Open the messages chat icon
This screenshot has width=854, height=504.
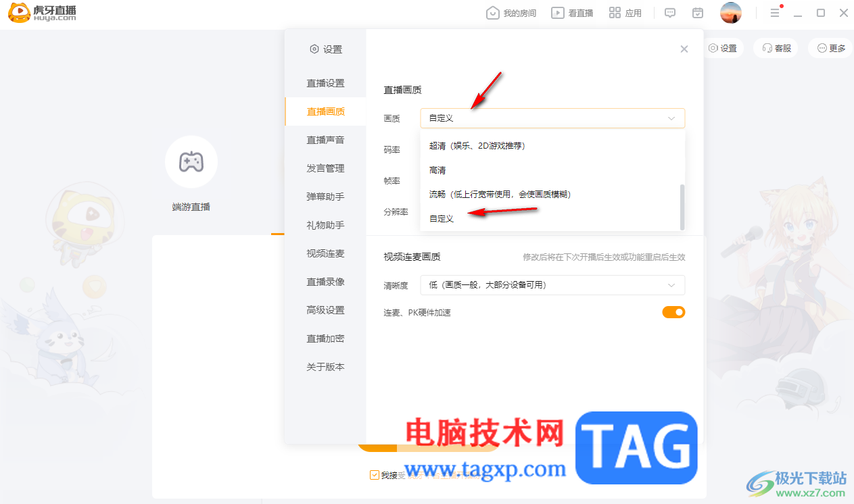(x=670, y=13)
